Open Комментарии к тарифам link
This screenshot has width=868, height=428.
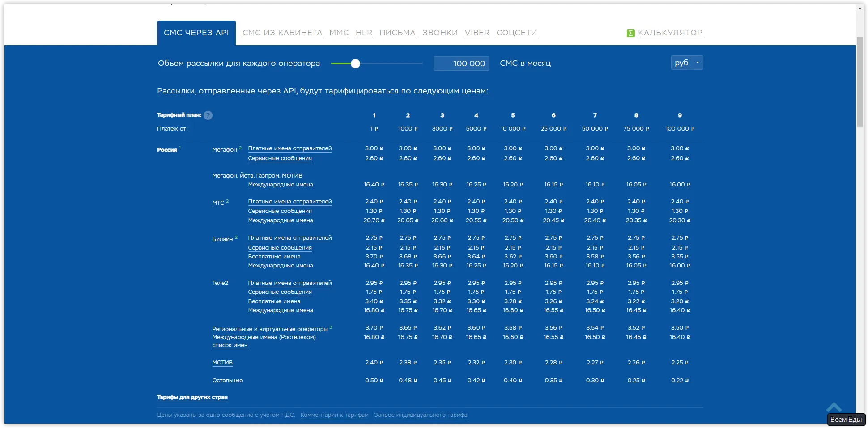335,415
